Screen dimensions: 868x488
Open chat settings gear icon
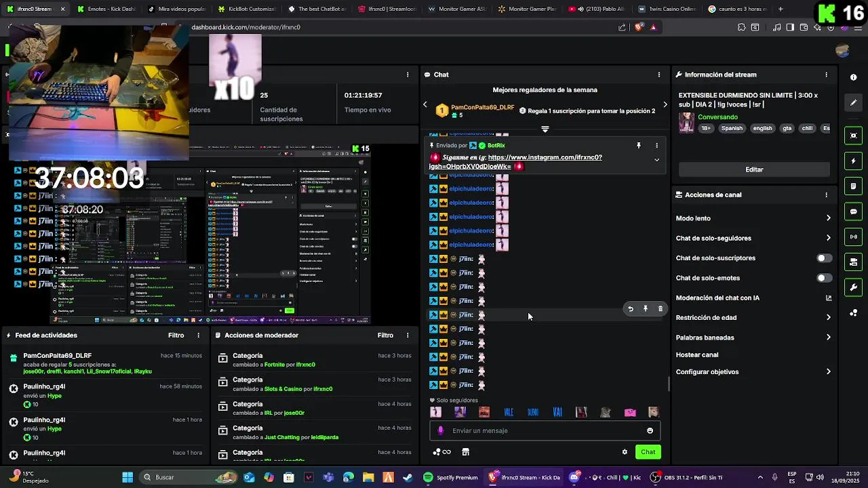tap(625, 452)
